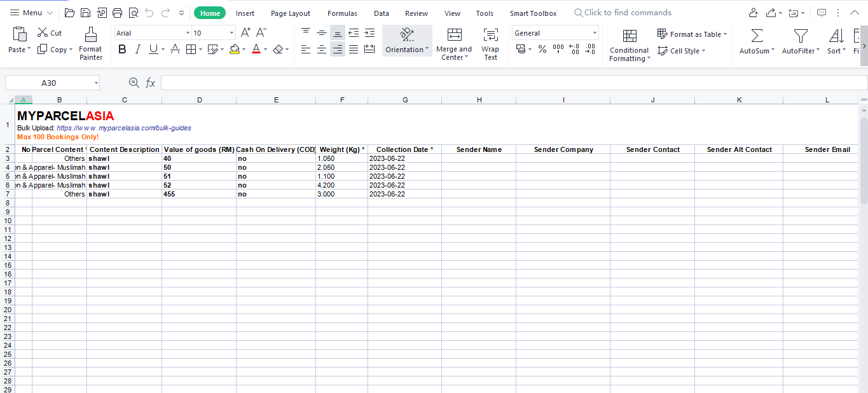This screenshot has width=868, height=393.
Task: Open the comments speech bubble icon
Action: click(822, 13)
